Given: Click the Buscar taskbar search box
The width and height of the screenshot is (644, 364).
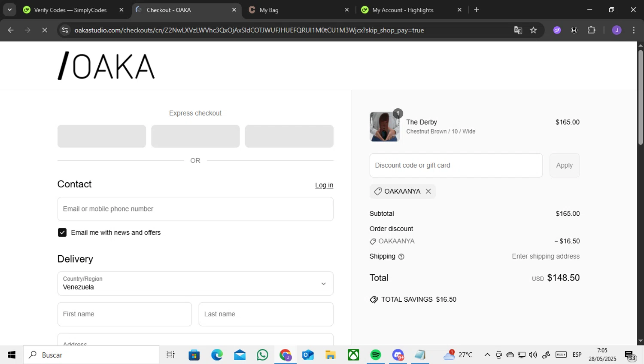Looking at the screenshot, I should (91, 355).
